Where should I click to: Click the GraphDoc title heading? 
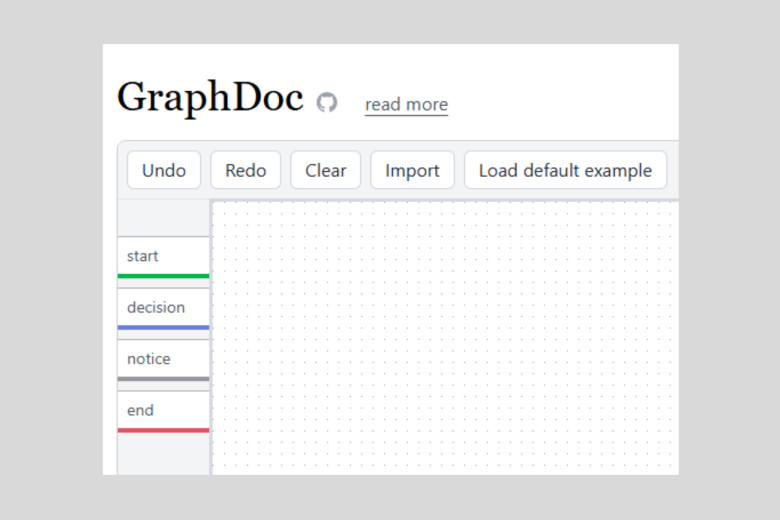pyautogui.click(x=210, y=98)
